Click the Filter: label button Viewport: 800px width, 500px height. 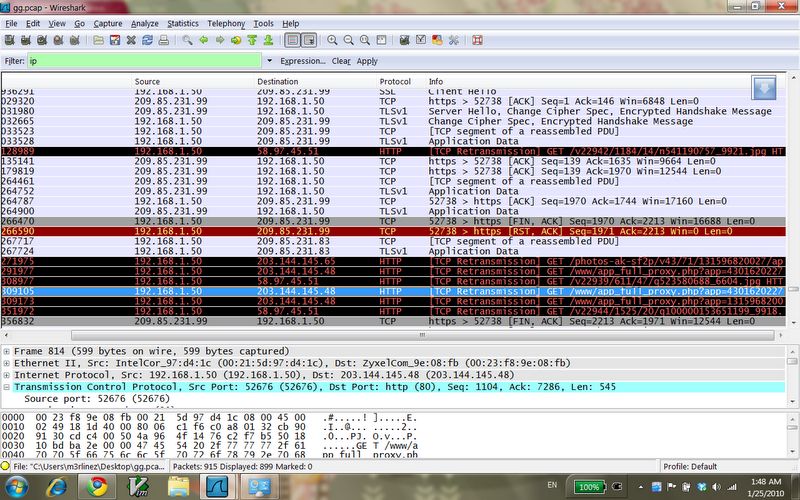[14, 61]
